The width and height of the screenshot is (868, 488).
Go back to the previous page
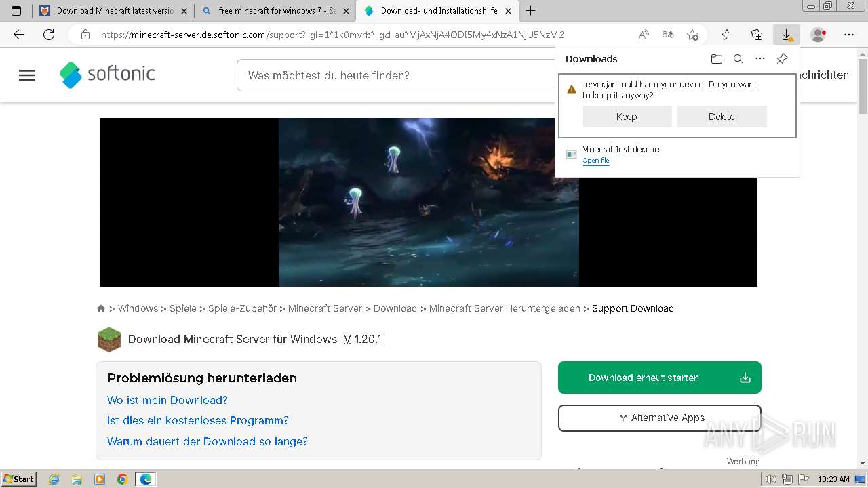[19, 35]
